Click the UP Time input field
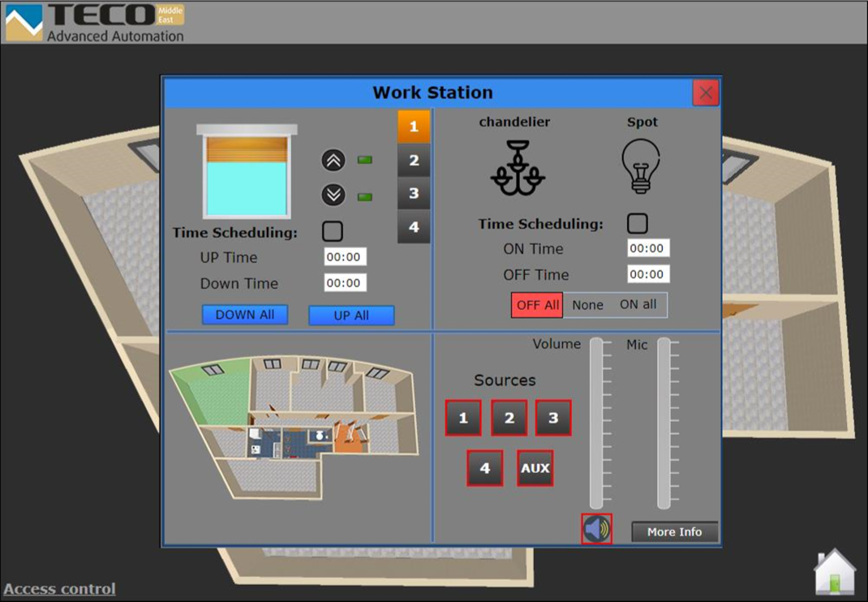868x602 pixels. (345, 257)
